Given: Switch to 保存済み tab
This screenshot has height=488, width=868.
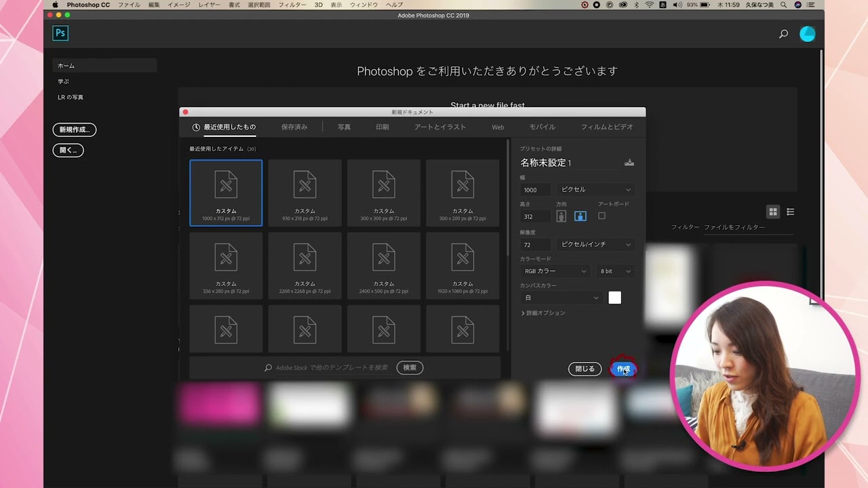Looking at the screenshot, I should pyautogui.click(x=294, y=127).
